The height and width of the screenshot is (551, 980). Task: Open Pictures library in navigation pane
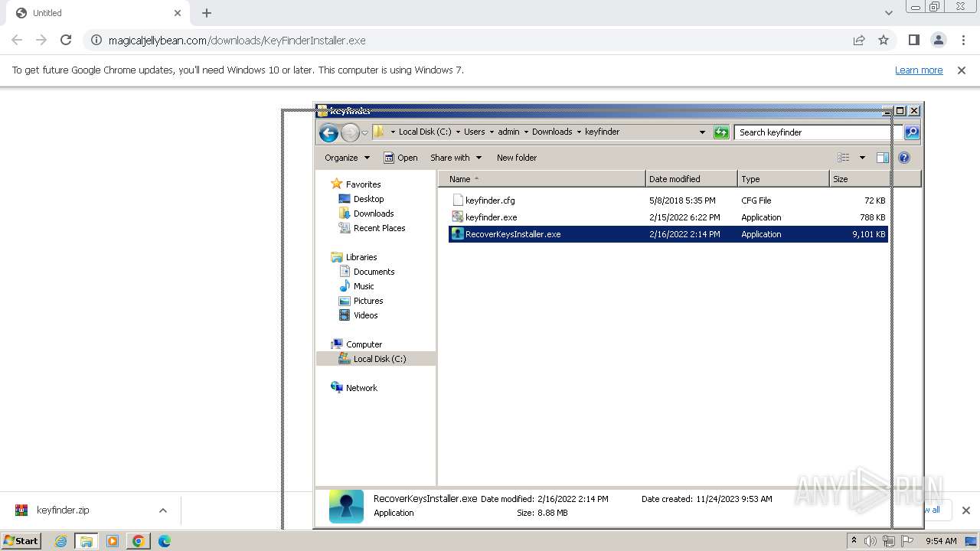(368, 301)
